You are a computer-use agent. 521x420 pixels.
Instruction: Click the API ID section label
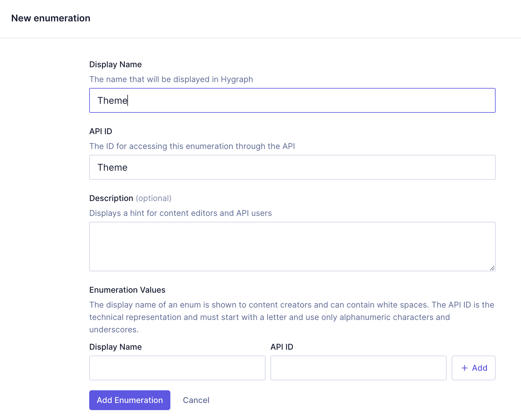[x=101, y=131]
